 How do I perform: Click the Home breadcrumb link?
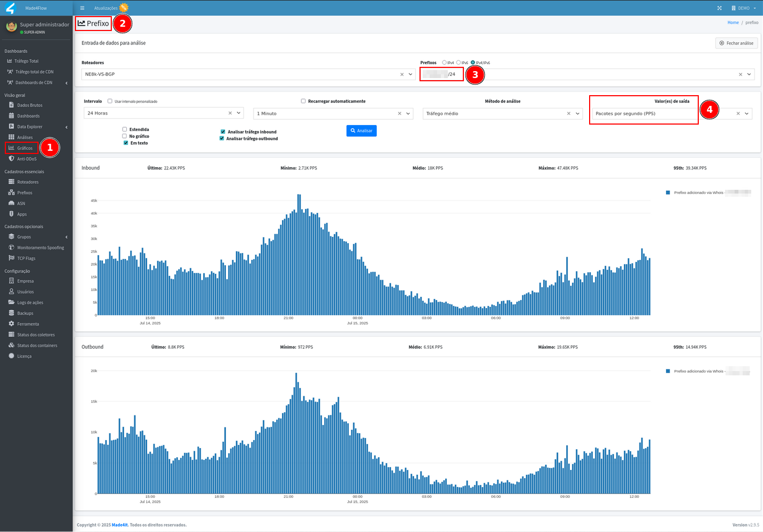click(x=733, y=22)
